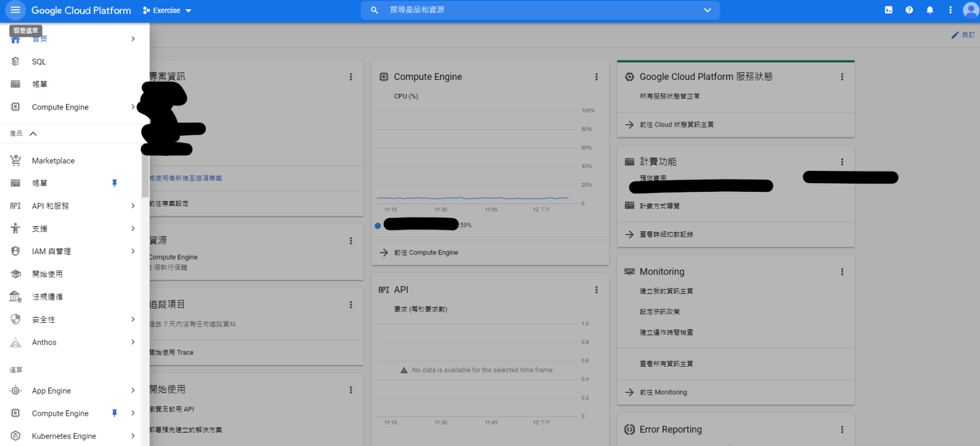Click 設定快訊政策 in Monitoring card

660,312
